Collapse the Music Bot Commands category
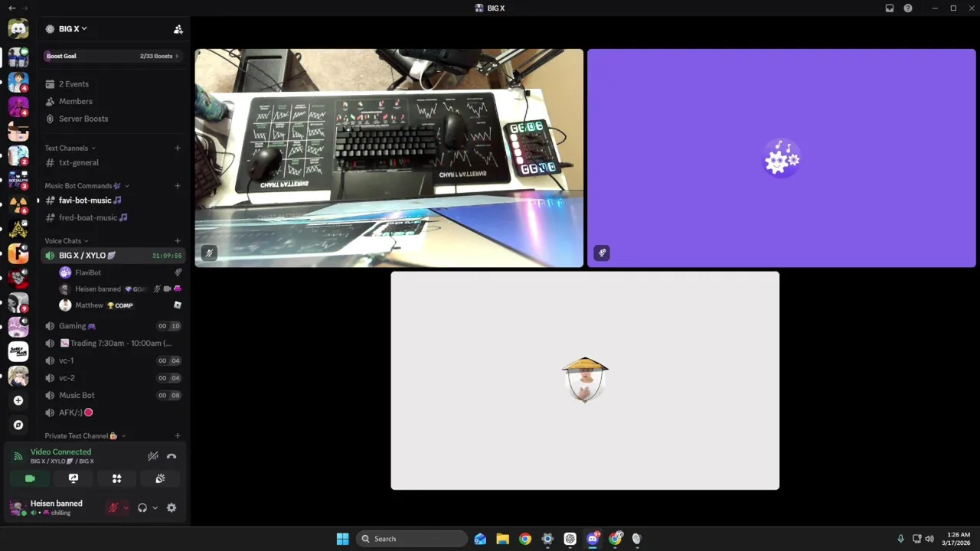The image size is (980, 551). pos(87,186)
